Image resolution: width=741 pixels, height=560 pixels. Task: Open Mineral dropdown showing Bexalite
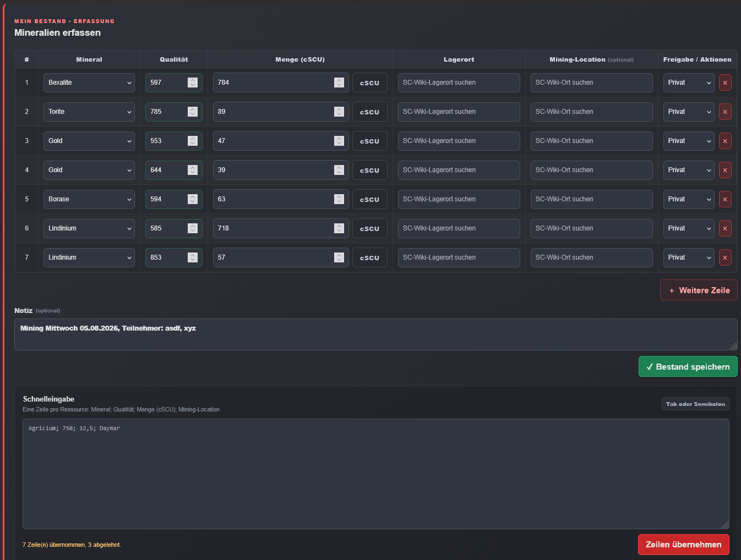pos(89,83)
